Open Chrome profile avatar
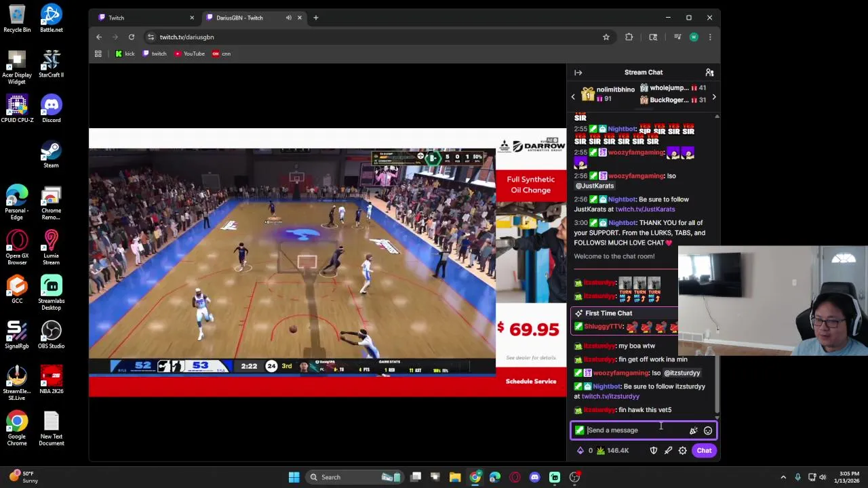868x488 pixels. pos(694,37)
